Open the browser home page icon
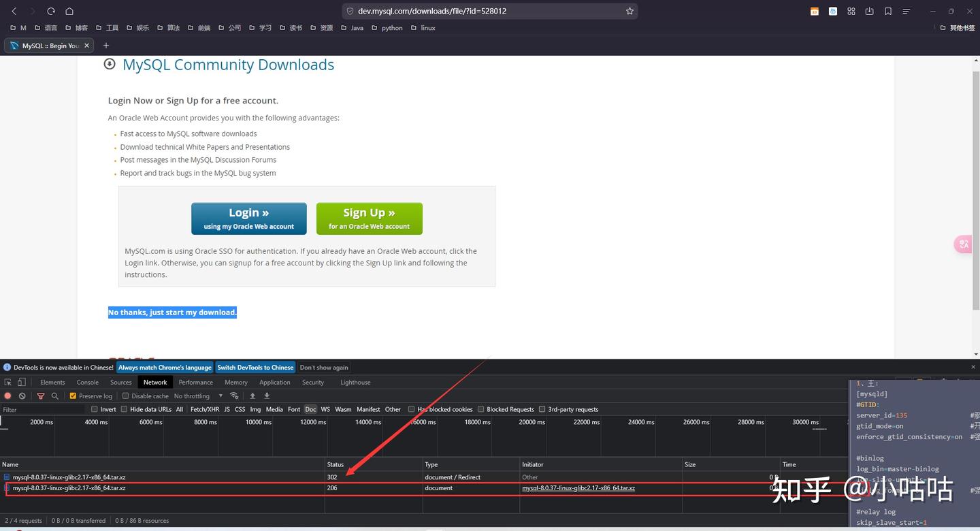 [69, 11]
